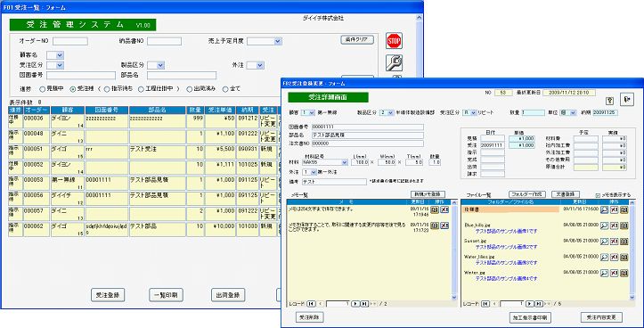Click the exit door icon in detail form
This screenshot has height=328, width=644.
coord(627,100)
